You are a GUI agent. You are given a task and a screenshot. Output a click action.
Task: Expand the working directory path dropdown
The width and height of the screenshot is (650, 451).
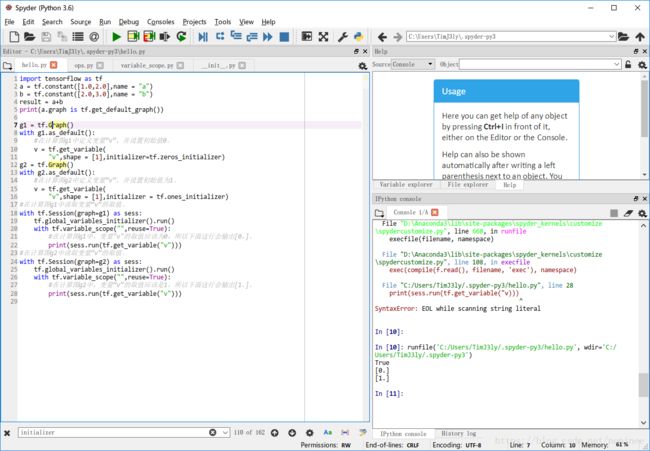point(611,36)
